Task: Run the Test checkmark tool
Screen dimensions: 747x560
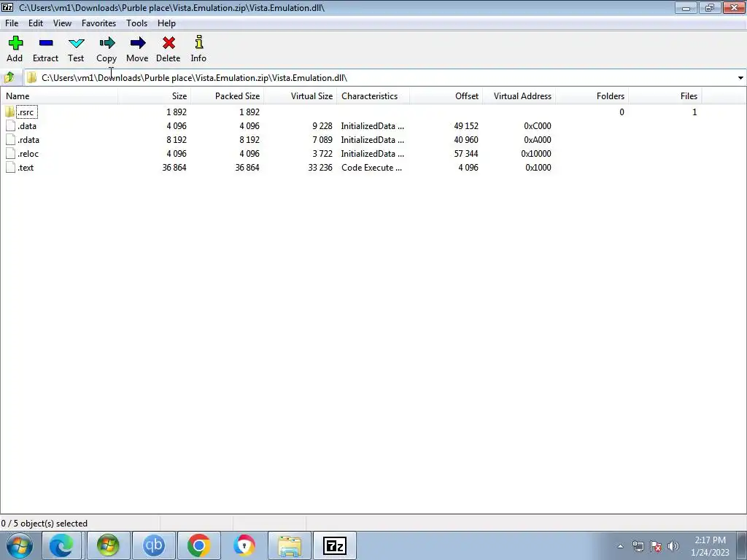Action: pos(76,43)
